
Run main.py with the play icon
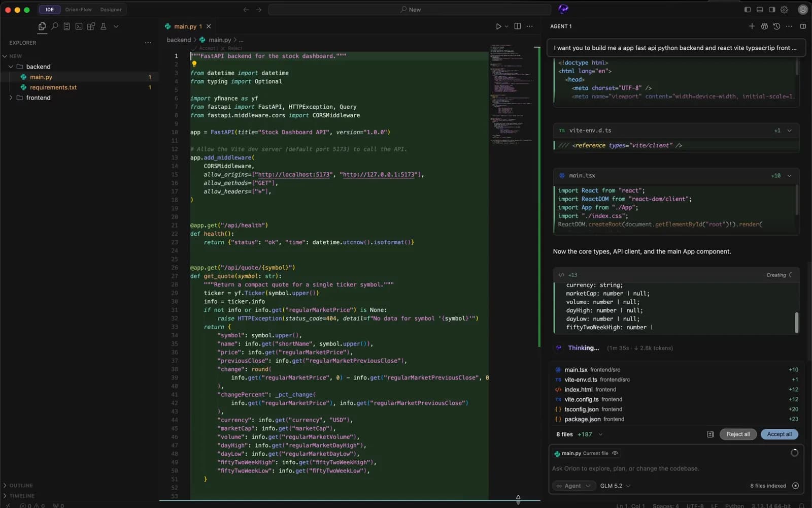point(498,26)
